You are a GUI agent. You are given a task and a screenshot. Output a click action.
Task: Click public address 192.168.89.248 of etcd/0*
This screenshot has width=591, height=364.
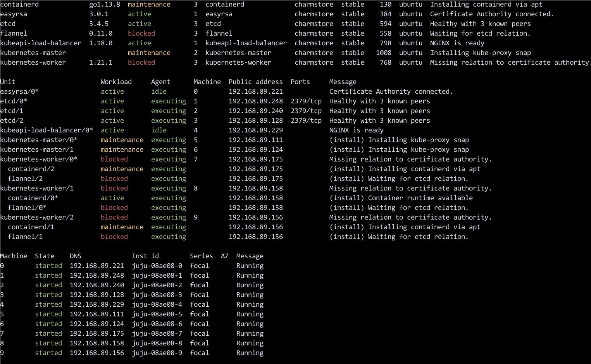click(256, 101)
